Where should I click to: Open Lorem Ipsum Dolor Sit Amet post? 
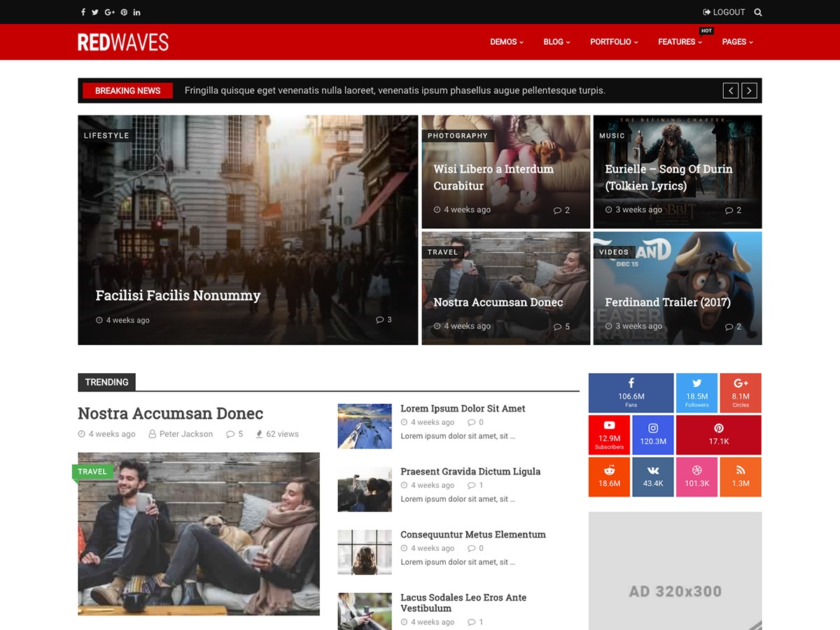(463, 409)
